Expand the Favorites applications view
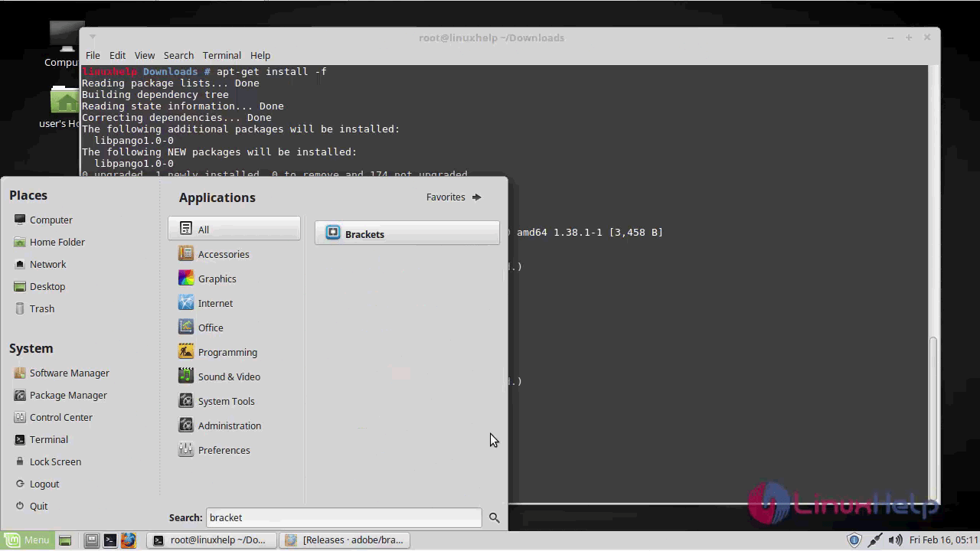The image size is (980, 551). [x=453, y=197]
